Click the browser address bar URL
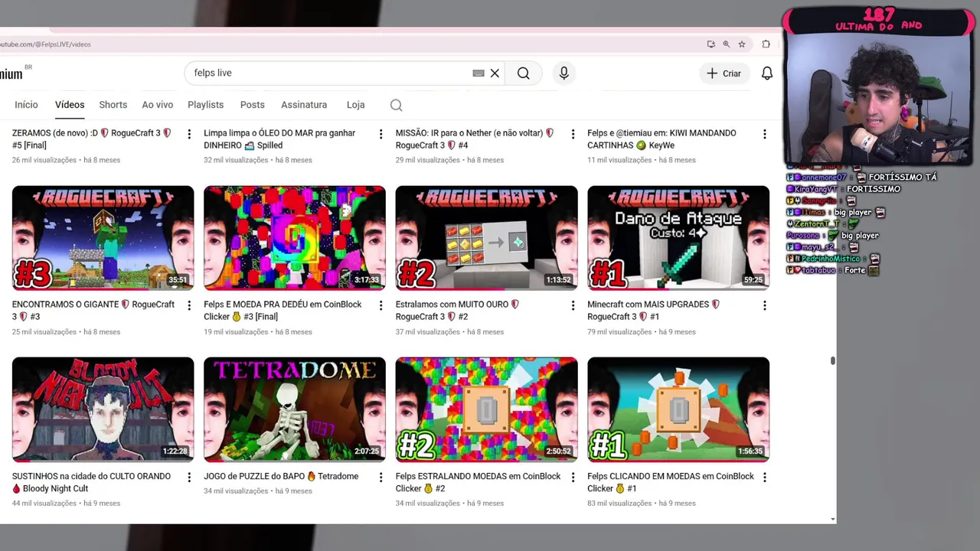The image size is (980, 551). (x=46, y=44)
